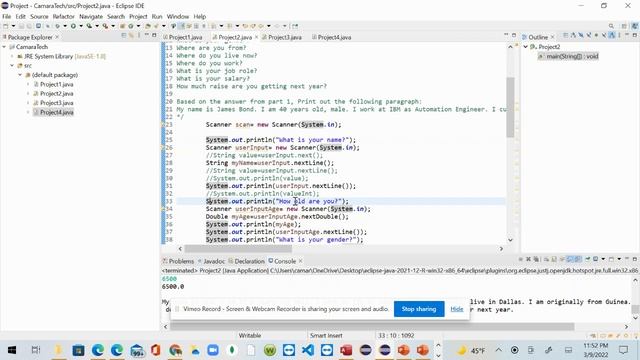Image resolution: width=640 pixels, height=360 pixels.
Task: Click the magnifier search icon near perspectives
Action: [x=611, y=26]
